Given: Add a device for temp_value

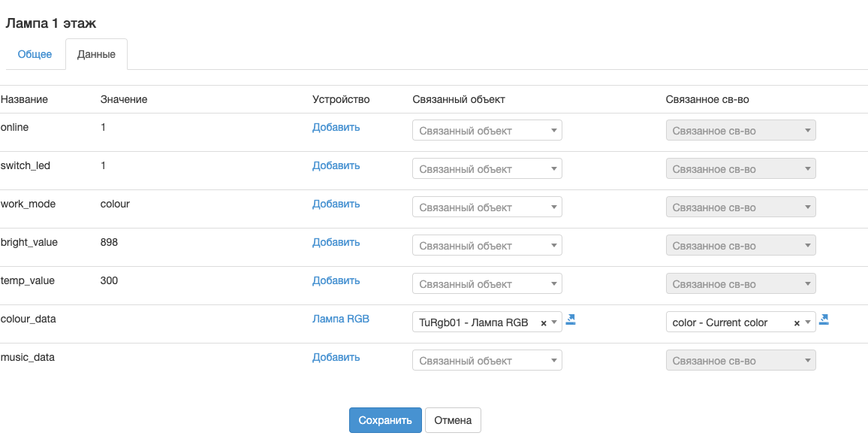Looking at the screenshot, I should (336, 281).
